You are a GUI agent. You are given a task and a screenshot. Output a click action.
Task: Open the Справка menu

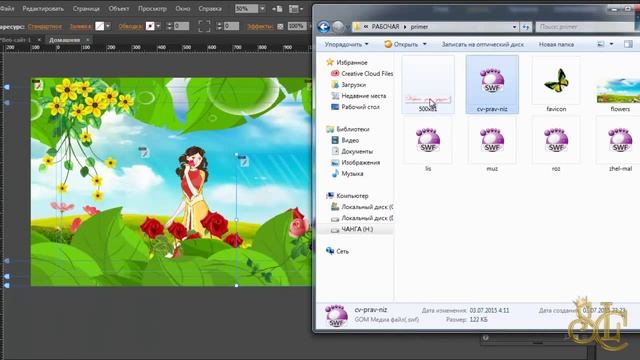pos(210,8)
